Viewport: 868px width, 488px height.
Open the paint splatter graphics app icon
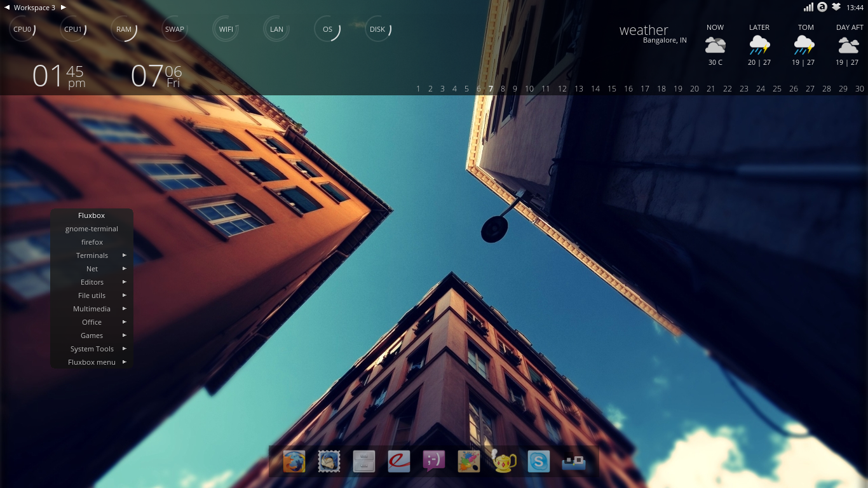[469, 462]
